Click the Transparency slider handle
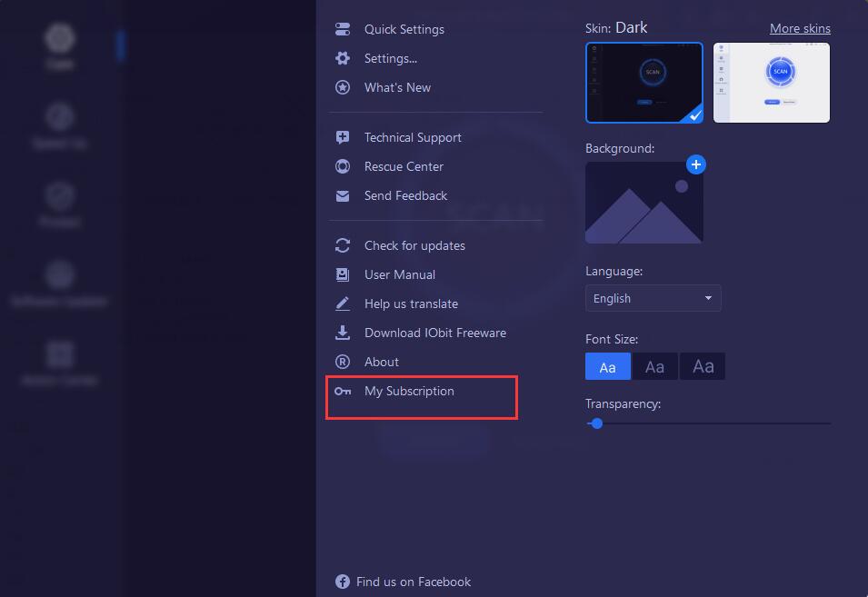Screen dimensions: 868x597 (x=597, y=423)
